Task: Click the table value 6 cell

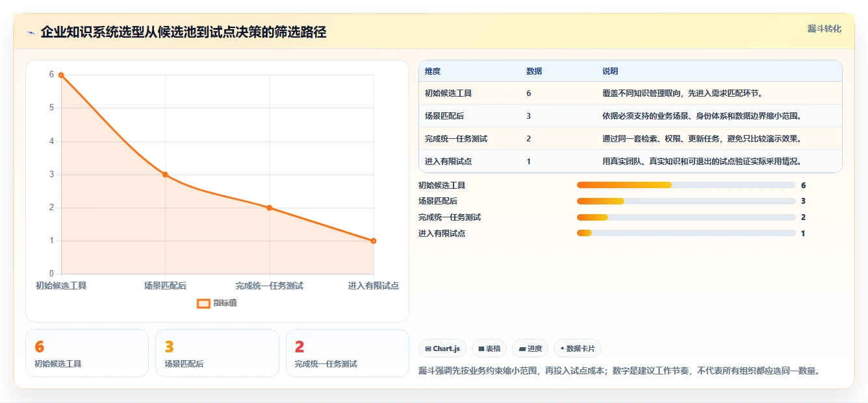Action: point(529,93)
